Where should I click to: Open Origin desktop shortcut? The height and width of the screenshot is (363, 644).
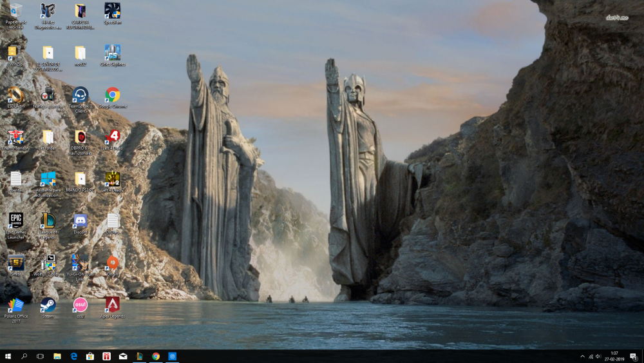(113, 265)
